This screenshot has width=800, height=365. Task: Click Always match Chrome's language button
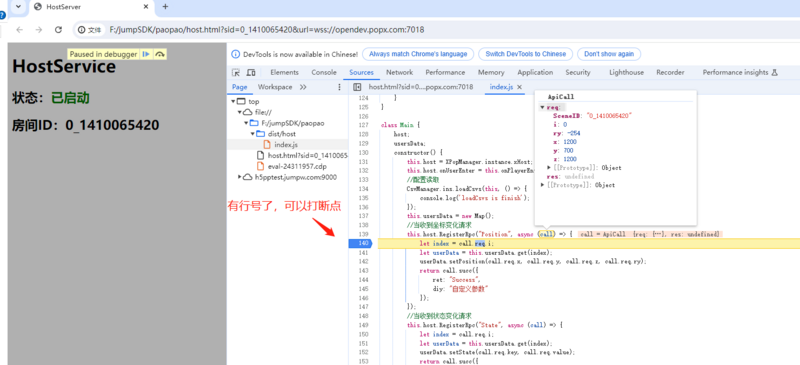point(418,54)
